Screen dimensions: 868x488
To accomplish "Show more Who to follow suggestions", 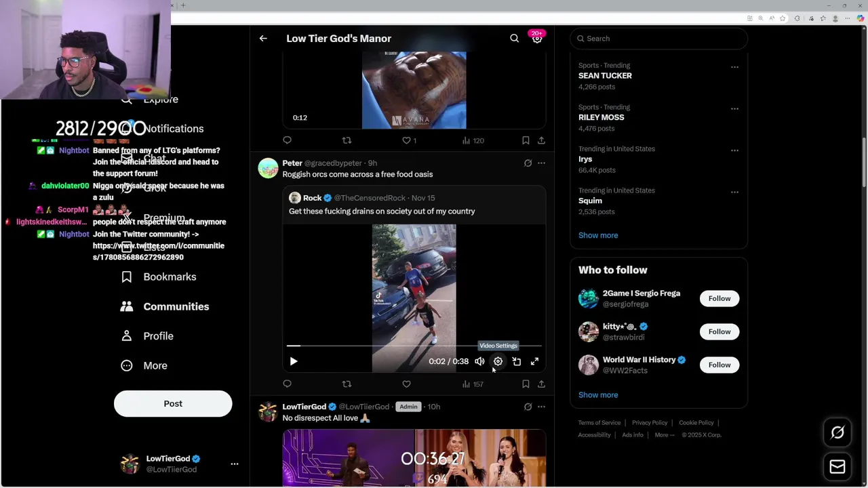I will click(x=598, y=395).
